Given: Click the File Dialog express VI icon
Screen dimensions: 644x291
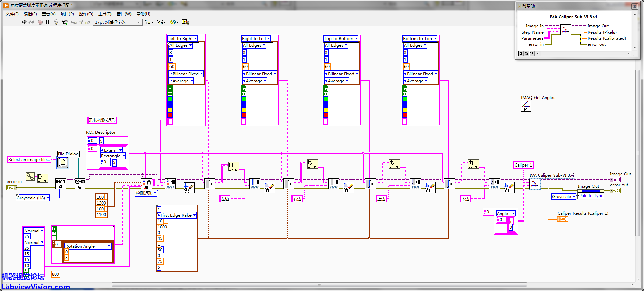Looking at the screenshot, I should (x=63, y=162).
